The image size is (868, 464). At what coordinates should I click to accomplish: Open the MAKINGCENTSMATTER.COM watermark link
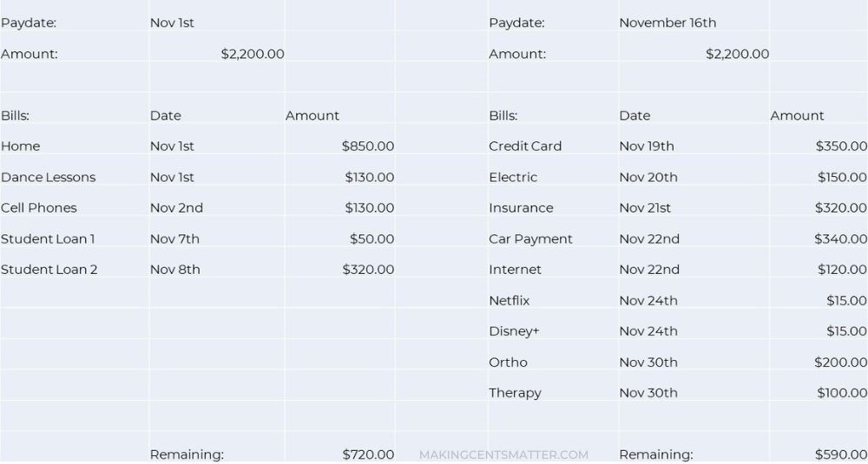tap(503, 455)
